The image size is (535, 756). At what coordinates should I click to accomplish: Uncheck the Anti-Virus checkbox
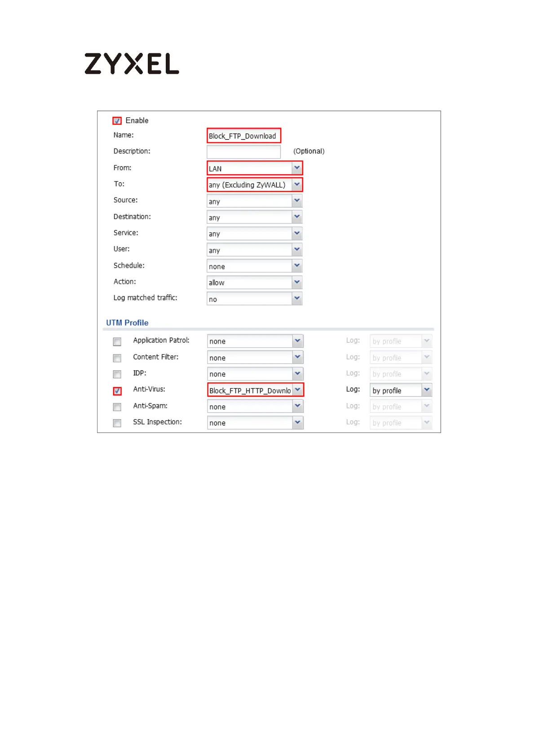[117, 391]
